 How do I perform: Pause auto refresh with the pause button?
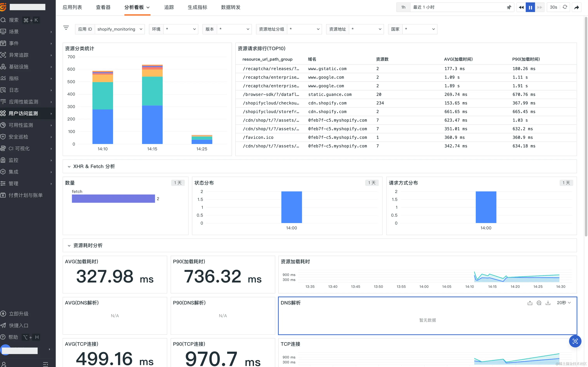530,7
